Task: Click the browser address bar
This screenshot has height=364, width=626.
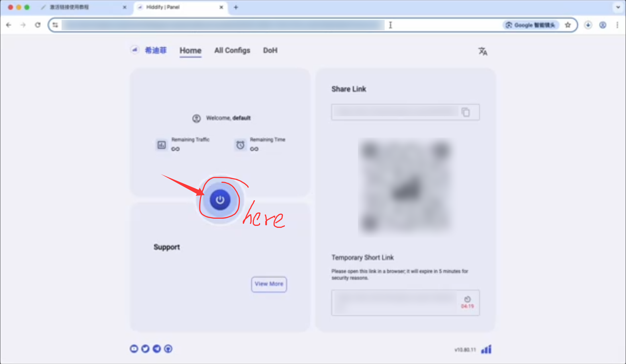Action: click(313, 25)
